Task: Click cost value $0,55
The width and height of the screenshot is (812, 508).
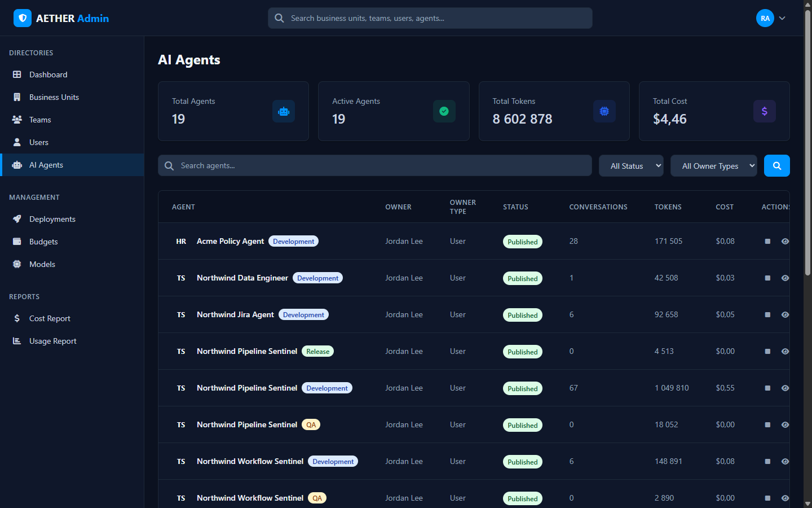Action: (x=725, y=388)
